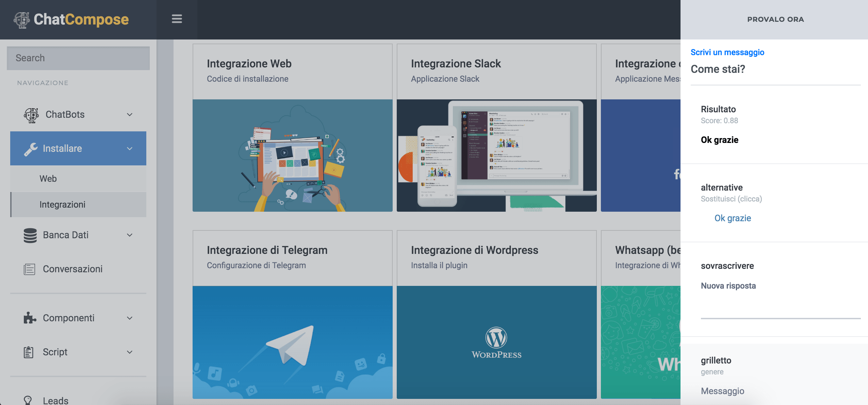
Task: Open the Web submenu item
Action: [78, 179]
